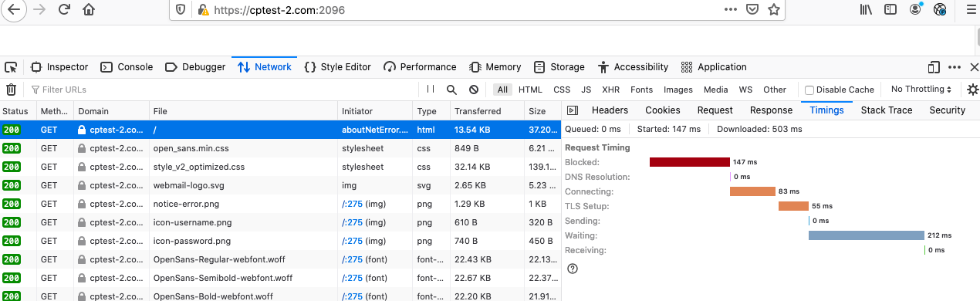
Task: Sort requests by Transferred column
Action: 487,111
